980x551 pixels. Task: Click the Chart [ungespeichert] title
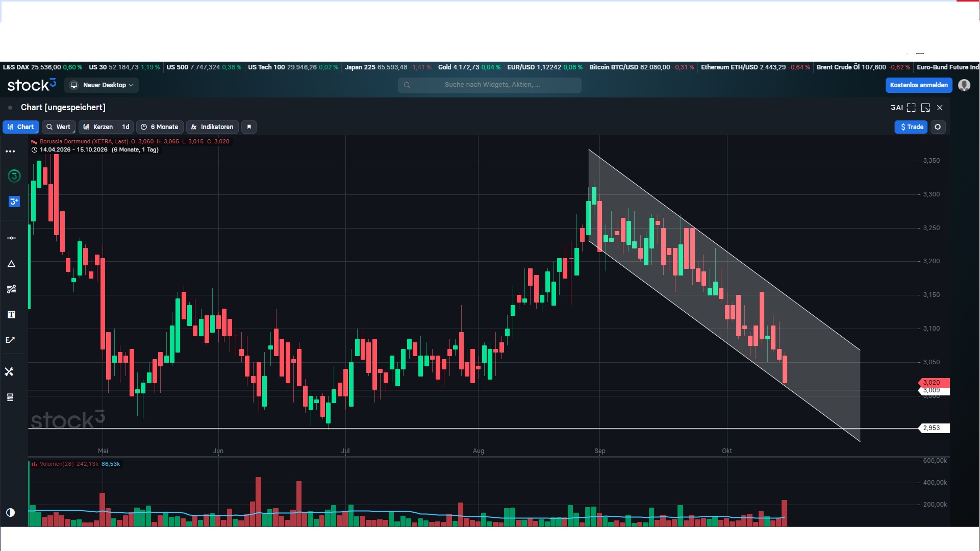coord(63,108)
